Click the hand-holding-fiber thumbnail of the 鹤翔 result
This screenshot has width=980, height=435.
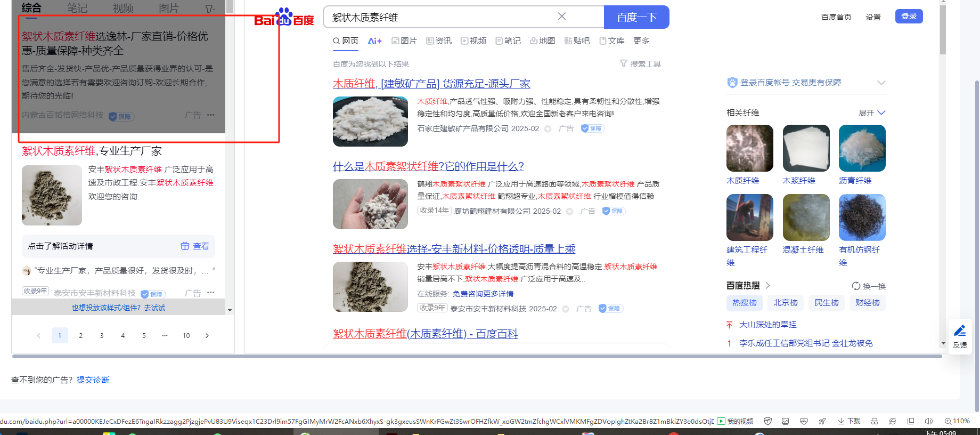[x=370, y=204]
